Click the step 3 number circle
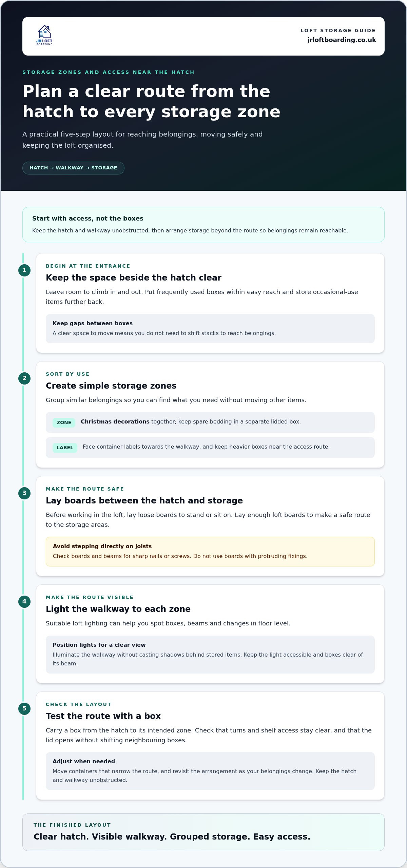This screenshot has height=868, width=407. (24, 493)
